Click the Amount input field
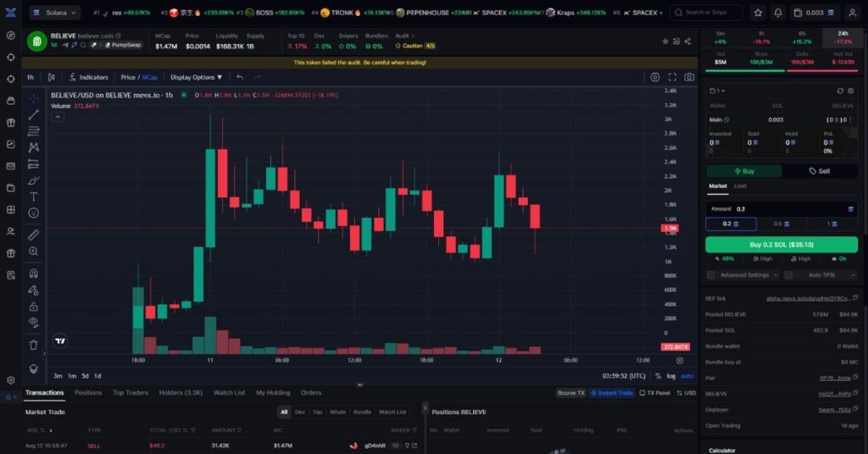Image resolution: width=868 pixels, height=454 pixels. (781, 209)
